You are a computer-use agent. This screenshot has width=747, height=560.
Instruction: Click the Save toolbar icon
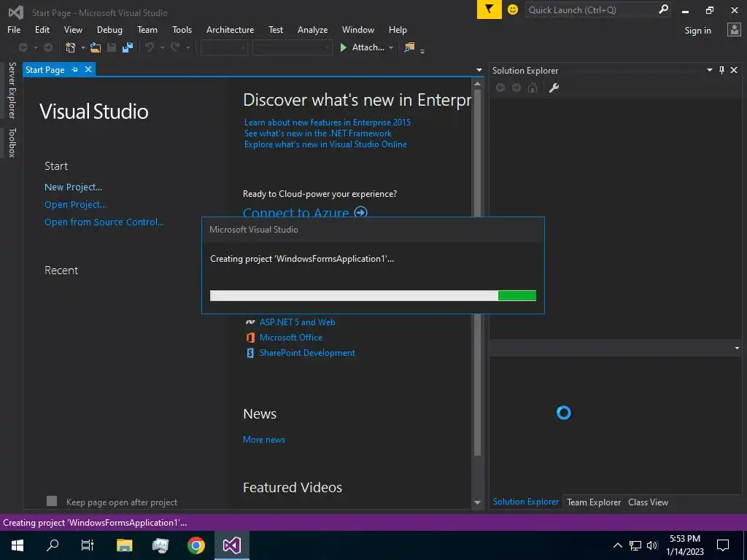pos(112,47)
